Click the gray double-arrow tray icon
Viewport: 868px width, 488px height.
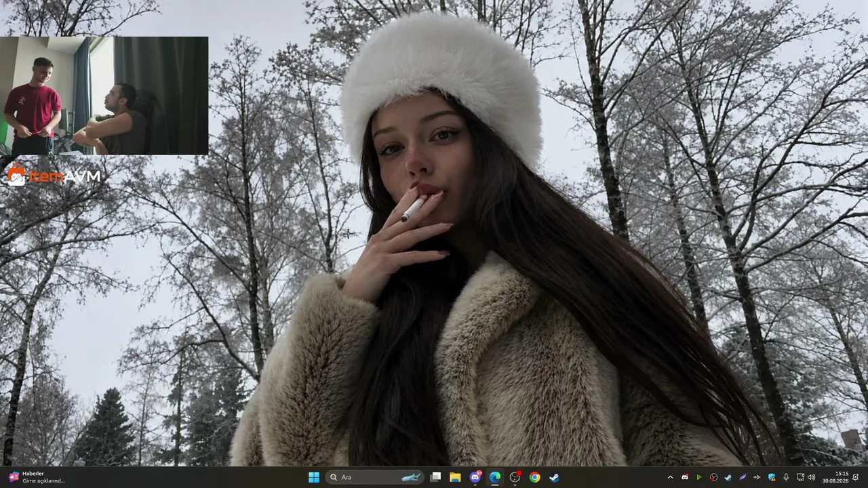757,477
